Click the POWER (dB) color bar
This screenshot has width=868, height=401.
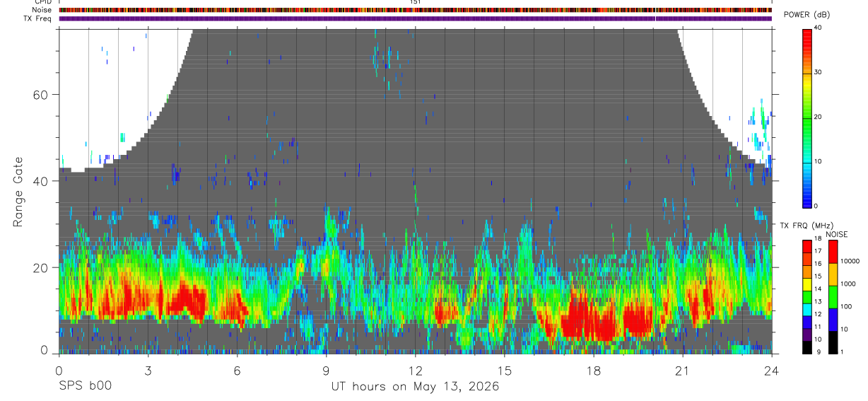[807, 117]
